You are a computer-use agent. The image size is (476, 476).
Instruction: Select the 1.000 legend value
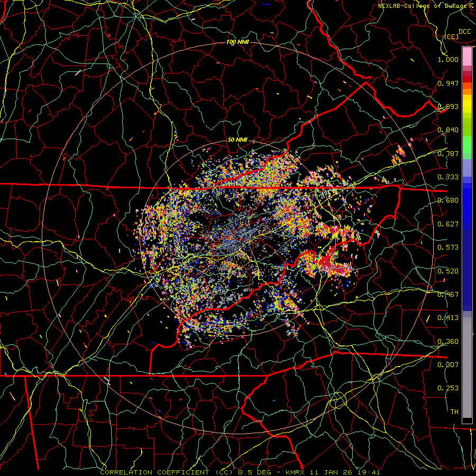point(448,59)
